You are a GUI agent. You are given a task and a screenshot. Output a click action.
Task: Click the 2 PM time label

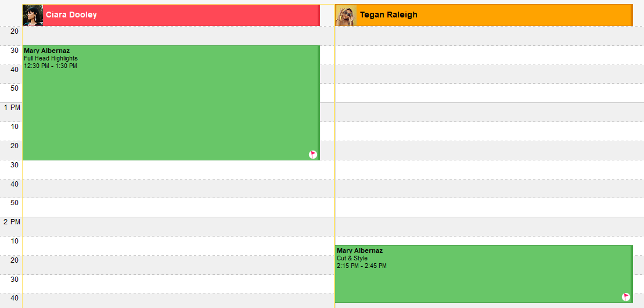tap(12, 222)
